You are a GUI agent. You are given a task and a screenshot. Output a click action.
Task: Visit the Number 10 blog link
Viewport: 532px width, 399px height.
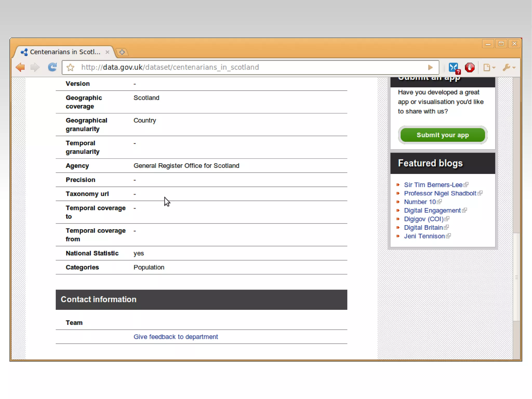pos(420,202)
